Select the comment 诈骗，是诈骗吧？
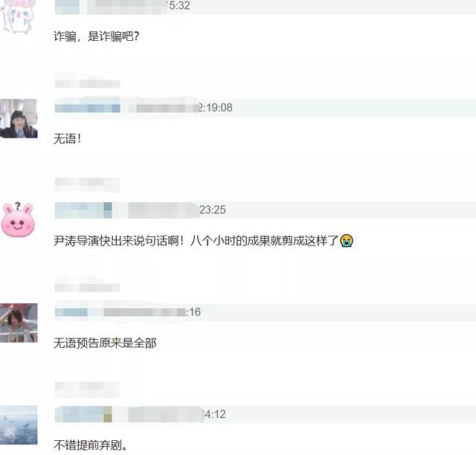 click(x=96, y=36)
